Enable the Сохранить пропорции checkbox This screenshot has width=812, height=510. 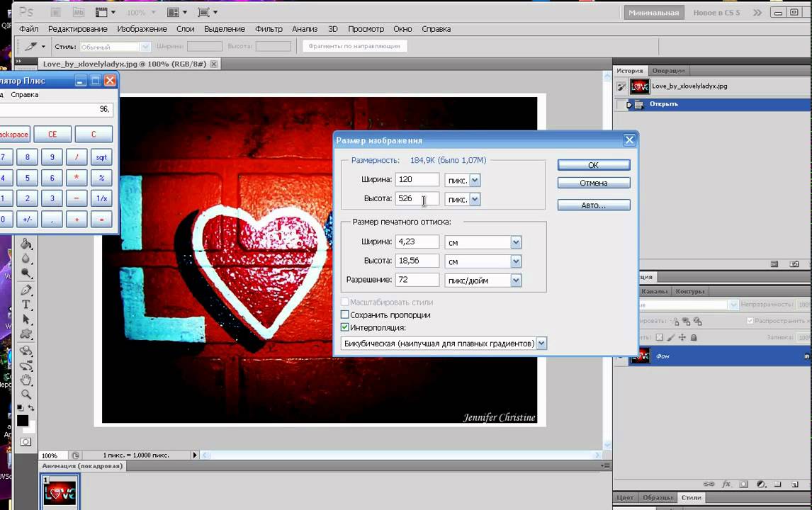[x=345, y=314]
